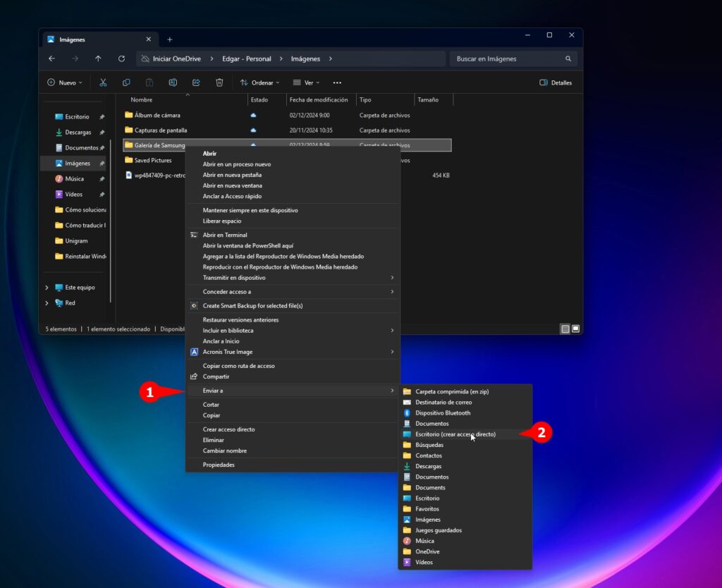This screenshot has width=722, height=588.
Task: Open the Nuevo dropdown
Action: (x=64, y=83)
